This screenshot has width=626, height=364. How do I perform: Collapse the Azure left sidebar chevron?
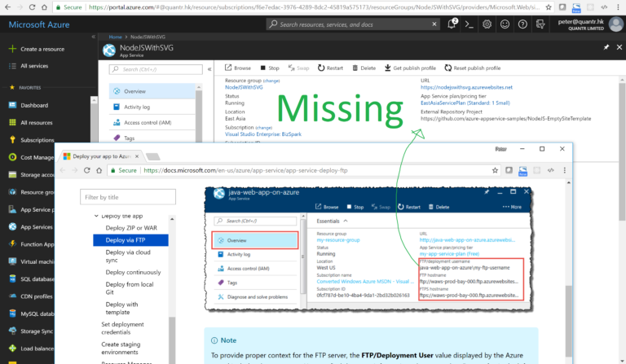(94, 37)
